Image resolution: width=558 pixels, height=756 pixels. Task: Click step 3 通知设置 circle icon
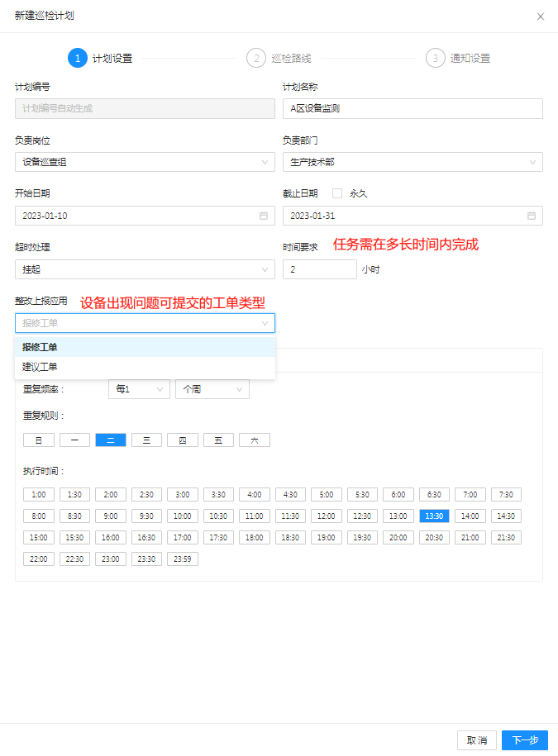(435, 58)
